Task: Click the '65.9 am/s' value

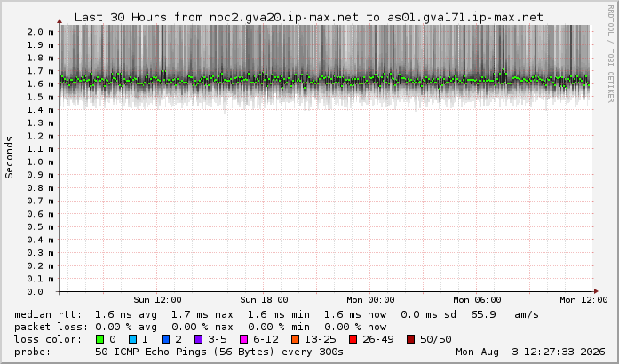Action: pyautogui.click(x=505, y=314)
